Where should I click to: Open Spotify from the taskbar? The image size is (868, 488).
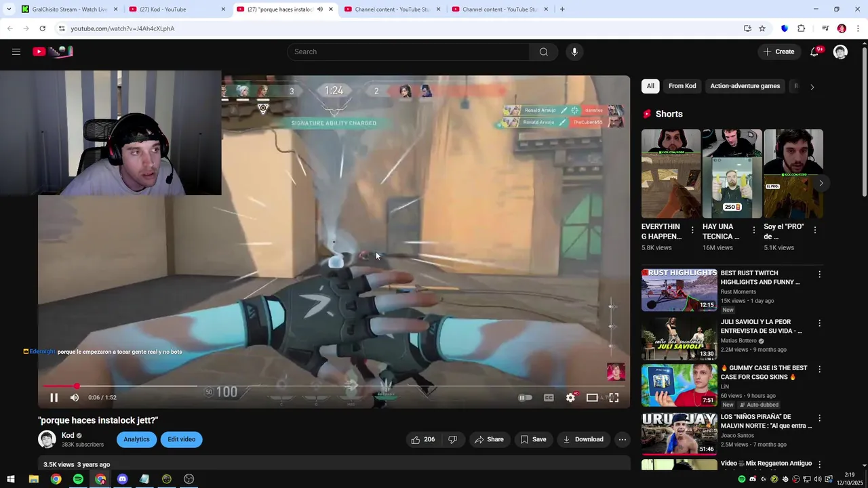[x=78, y=479]
